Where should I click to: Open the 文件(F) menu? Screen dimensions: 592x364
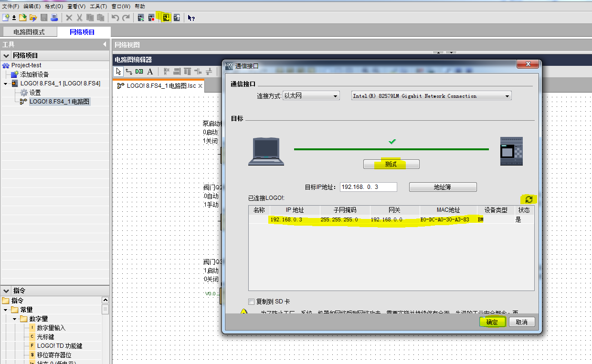(11, 6)
